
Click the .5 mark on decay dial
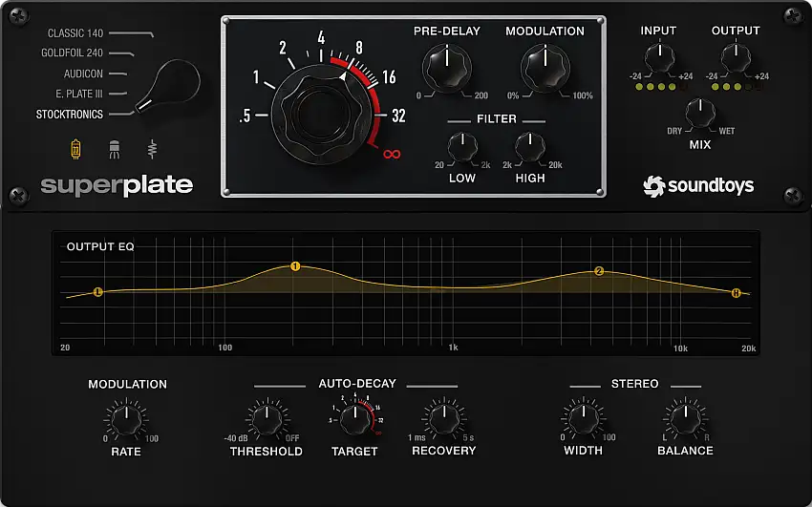pos(245,116)
